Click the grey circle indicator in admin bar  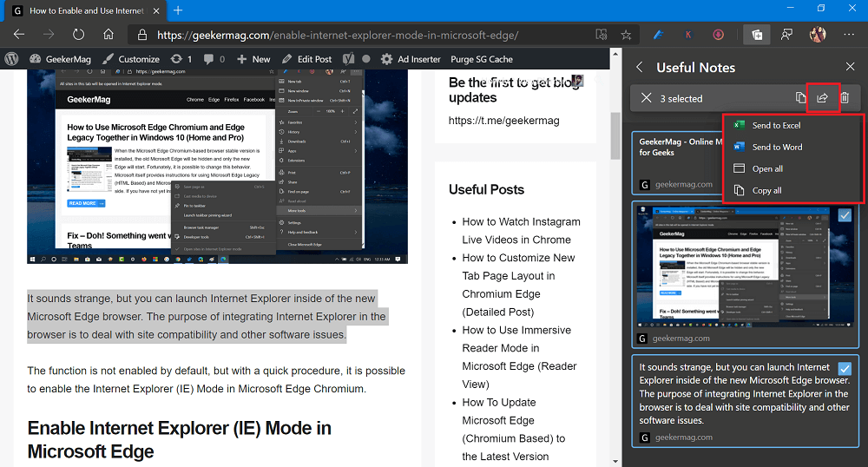click(x=366, y=59)
